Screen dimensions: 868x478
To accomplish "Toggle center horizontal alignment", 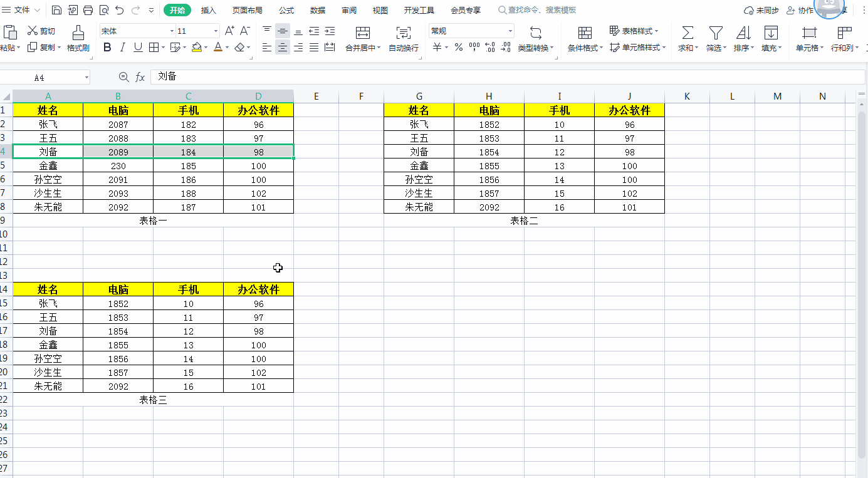I will [283, 47].
